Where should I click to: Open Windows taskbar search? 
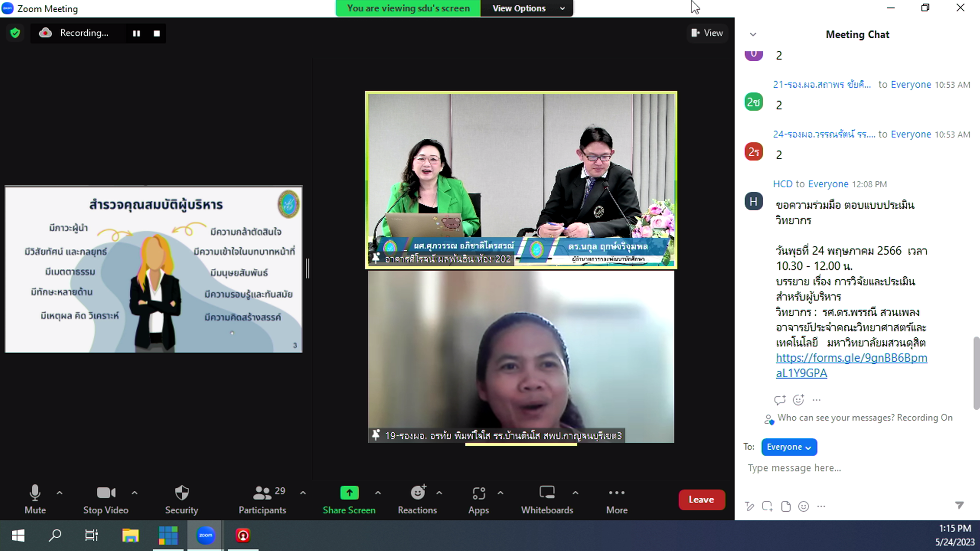[x=55, y=536]
